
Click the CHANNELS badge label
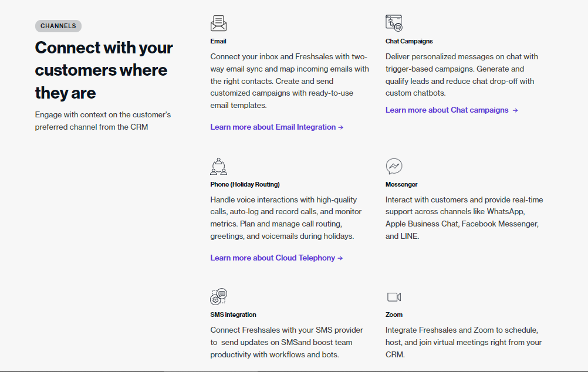[x=58, y=26]
